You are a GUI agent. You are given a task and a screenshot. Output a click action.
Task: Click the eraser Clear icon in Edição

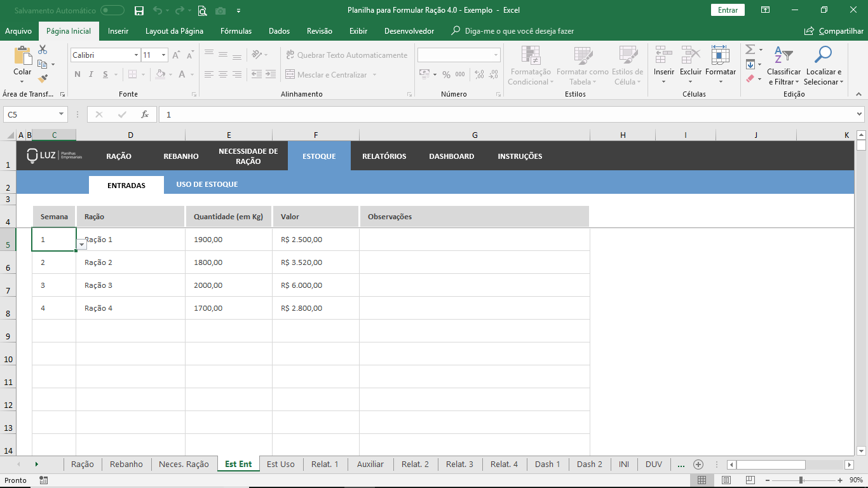coord(750,79)
